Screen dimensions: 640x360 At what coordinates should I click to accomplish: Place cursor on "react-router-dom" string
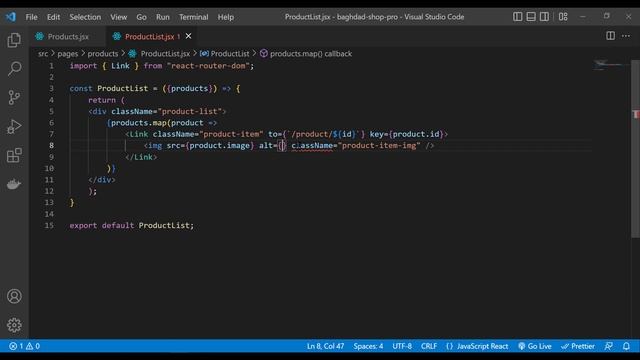coord(208,66)
